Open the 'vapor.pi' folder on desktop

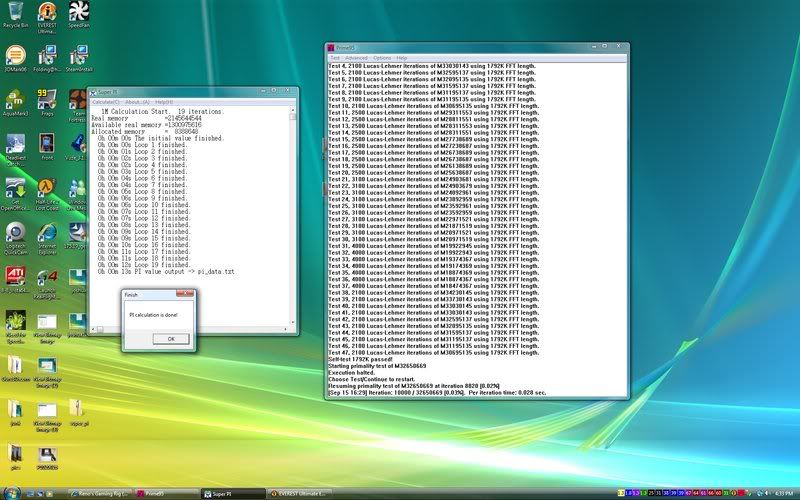coord(79,412)
